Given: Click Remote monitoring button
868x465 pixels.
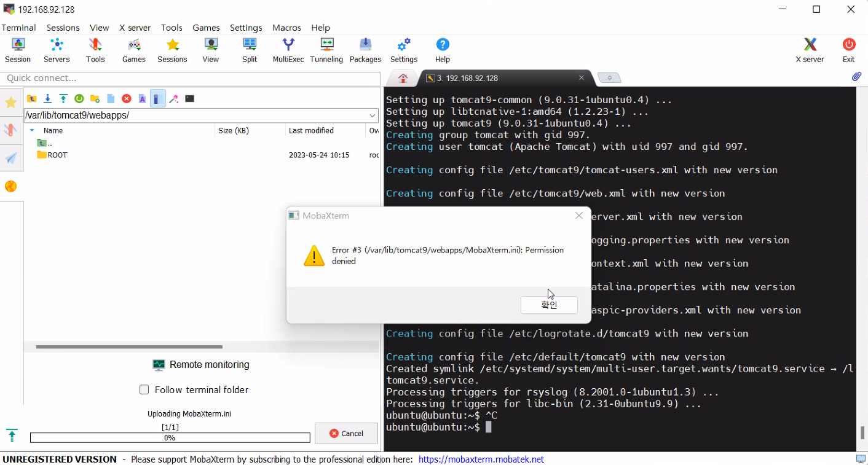Looking at the screenshot, I should (201, 365).
